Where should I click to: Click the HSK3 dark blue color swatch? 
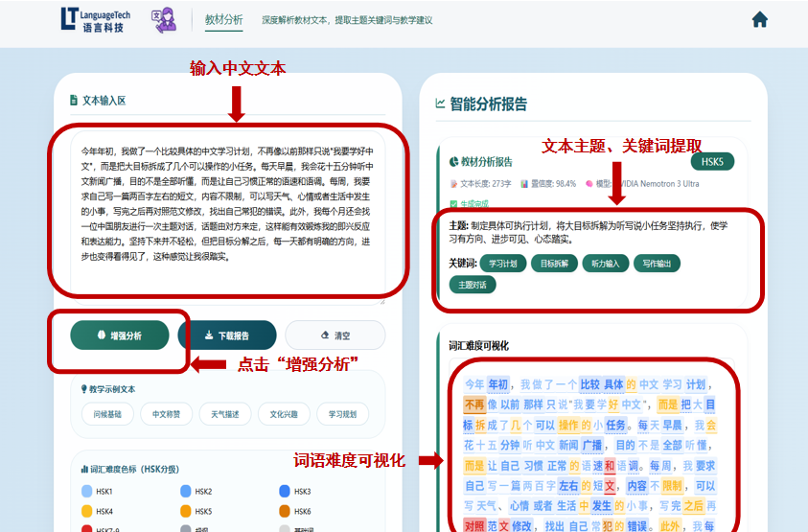point(285,492)
